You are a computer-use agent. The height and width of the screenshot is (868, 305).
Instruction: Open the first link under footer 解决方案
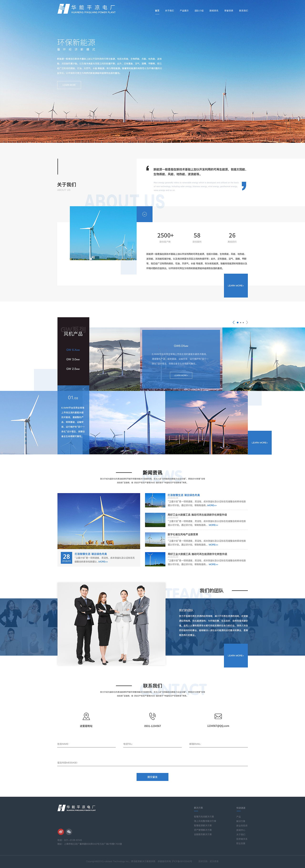(x=204, y=816)
